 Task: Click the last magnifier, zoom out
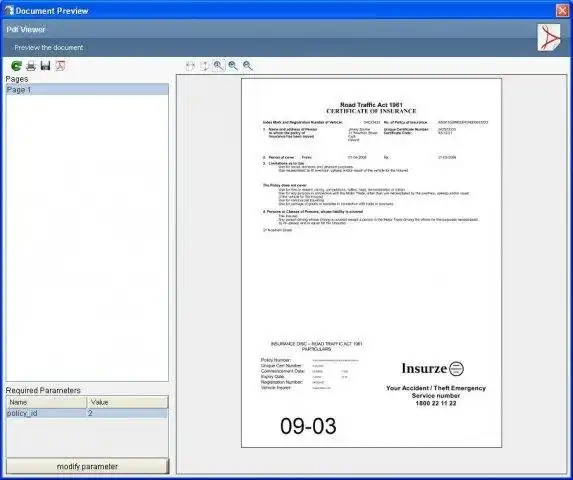pos(248,66)
